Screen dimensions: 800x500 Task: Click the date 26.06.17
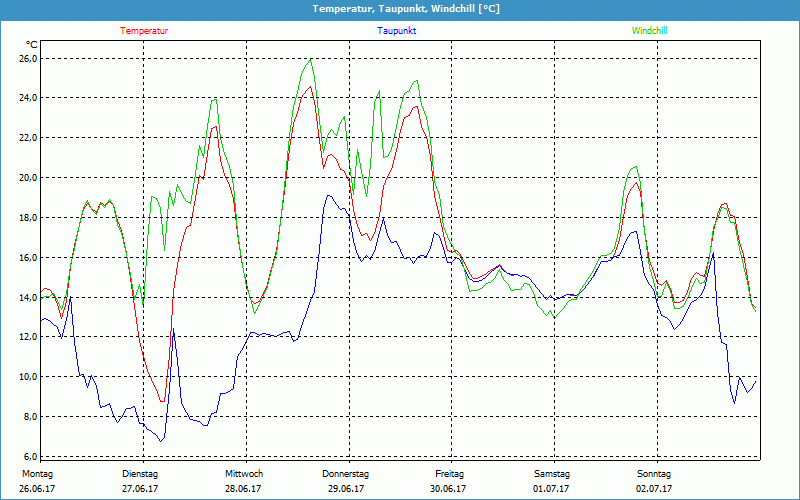[37, 489]
